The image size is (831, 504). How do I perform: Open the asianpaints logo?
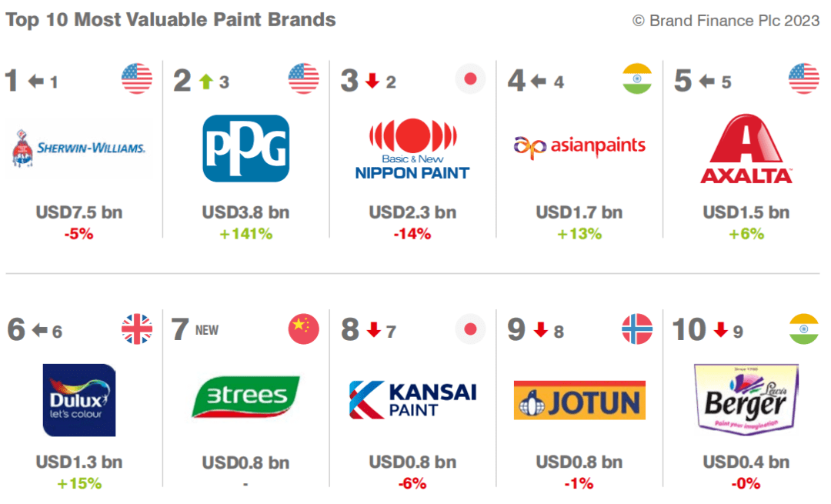(x=579, y=147)
